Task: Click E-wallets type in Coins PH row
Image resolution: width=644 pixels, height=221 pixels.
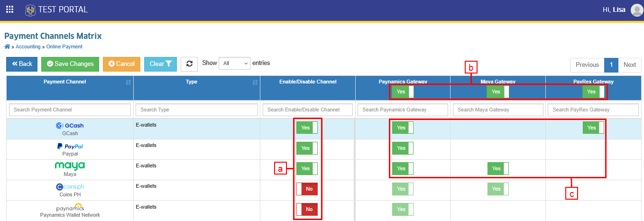Action: click(x=146, y=186)
